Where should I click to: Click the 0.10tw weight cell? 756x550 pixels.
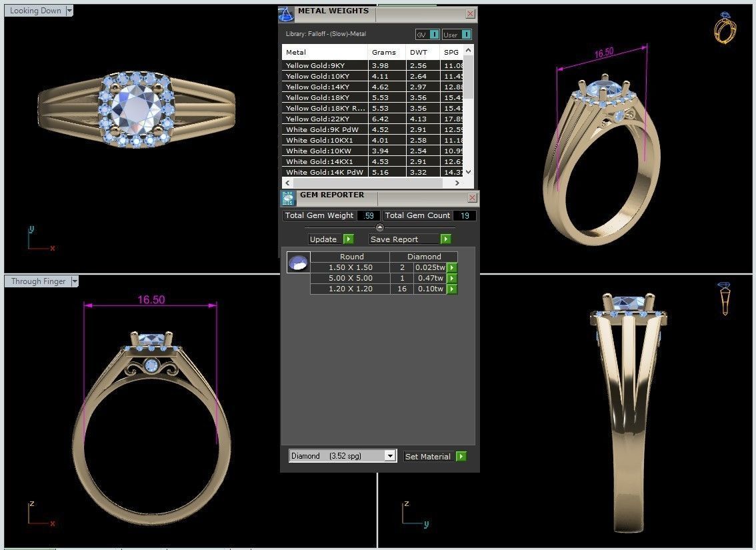point(430,289)
